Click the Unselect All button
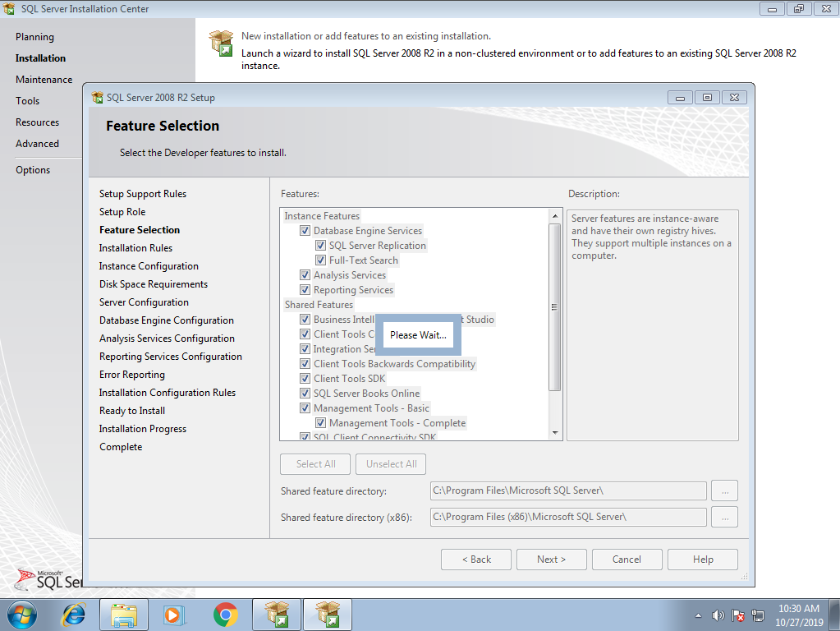 tap(391, 464)
